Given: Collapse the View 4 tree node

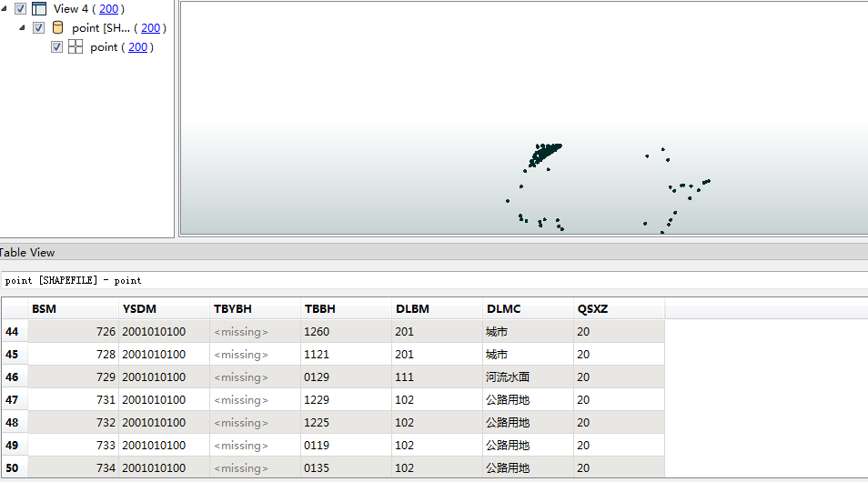Looking at the screenshot, I should click(4, 9).
